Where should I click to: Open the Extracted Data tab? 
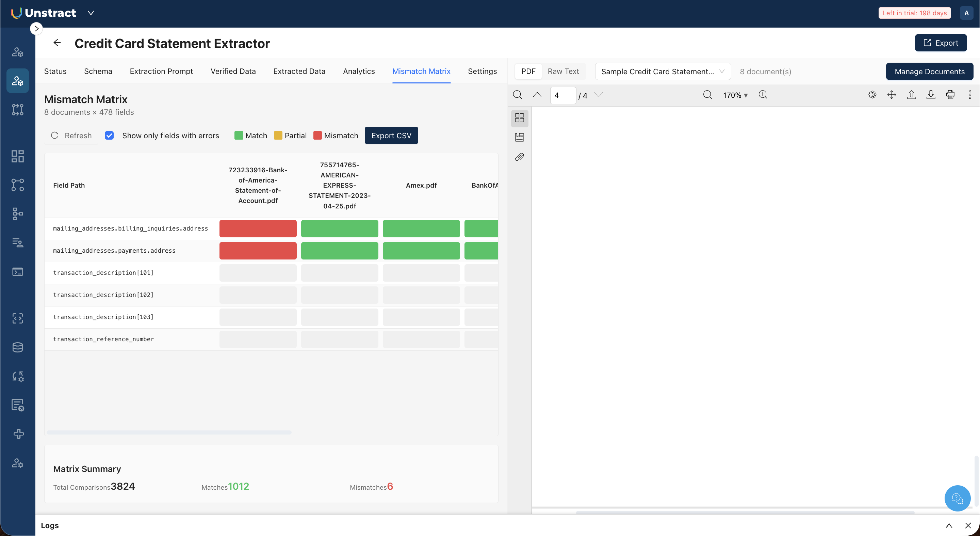tap(299, 71)
